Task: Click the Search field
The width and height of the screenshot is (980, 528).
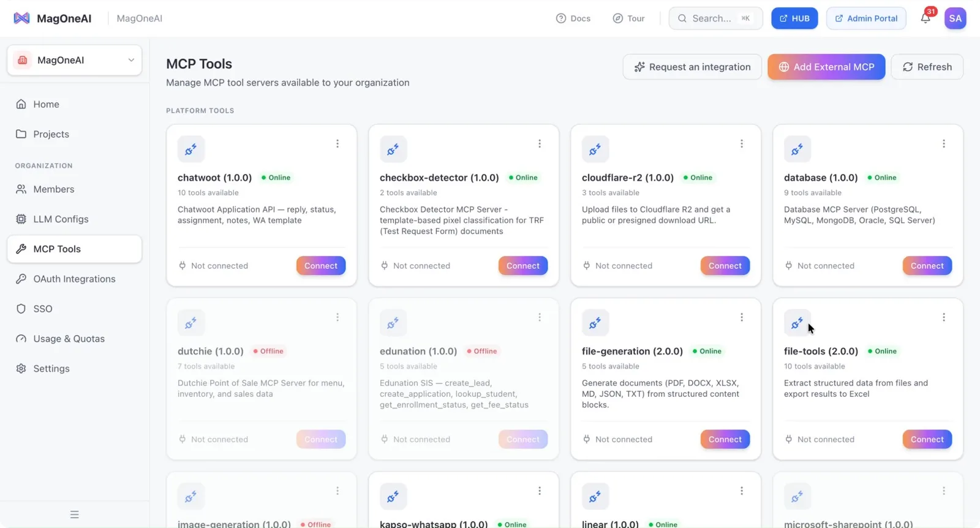Action: coord(715,18)
